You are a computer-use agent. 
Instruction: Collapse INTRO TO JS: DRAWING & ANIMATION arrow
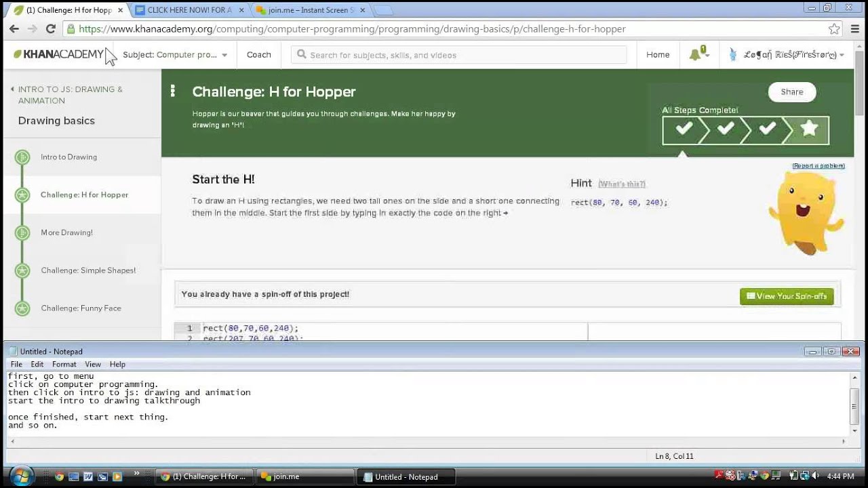click(x=12, y=89)
